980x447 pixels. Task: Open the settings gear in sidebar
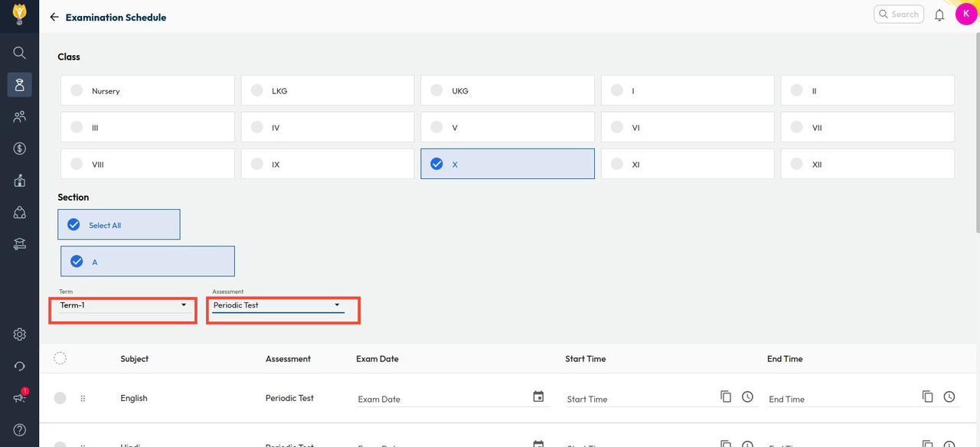(20, 334)
